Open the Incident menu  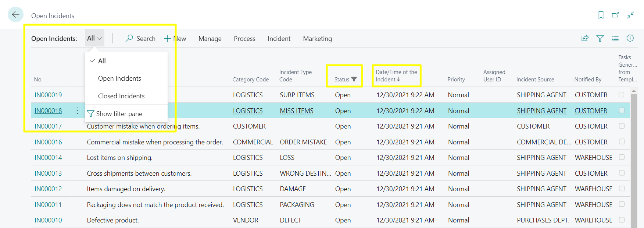click(x=279, y=39)
